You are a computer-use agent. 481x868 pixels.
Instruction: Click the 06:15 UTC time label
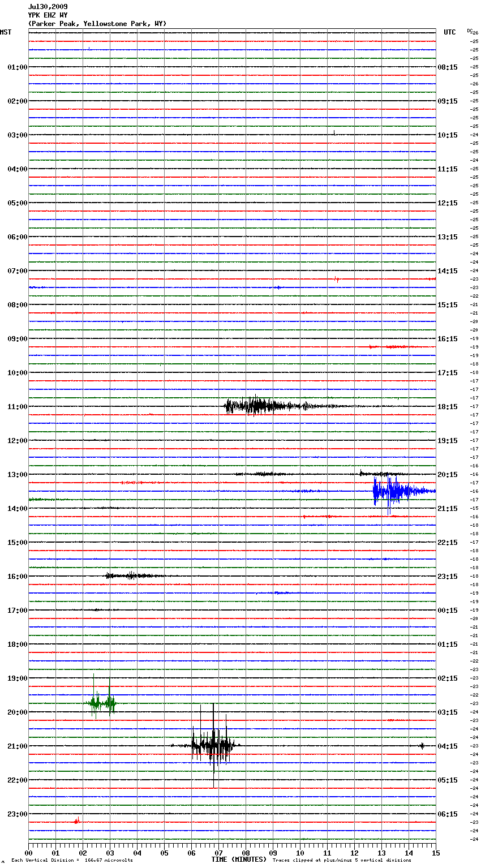(448, 814)
